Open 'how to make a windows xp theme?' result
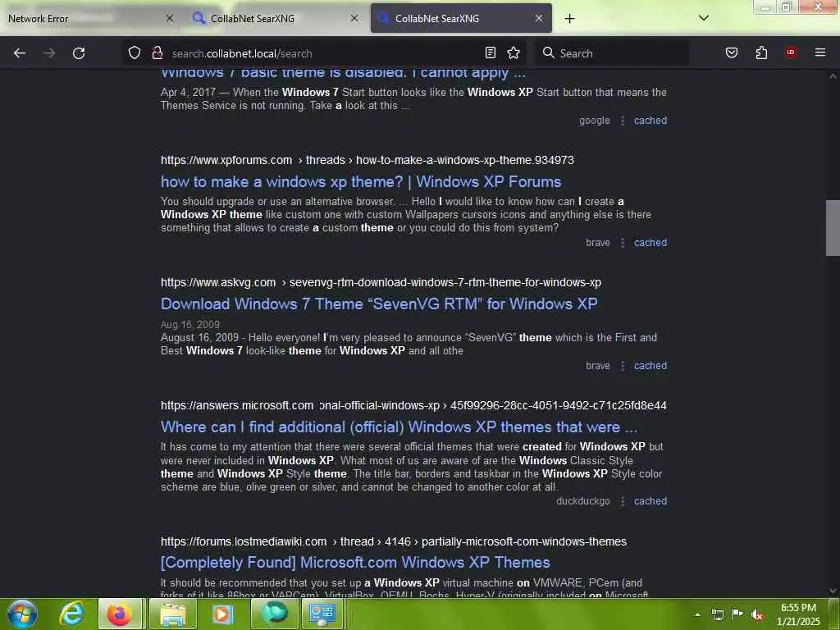 361,182
